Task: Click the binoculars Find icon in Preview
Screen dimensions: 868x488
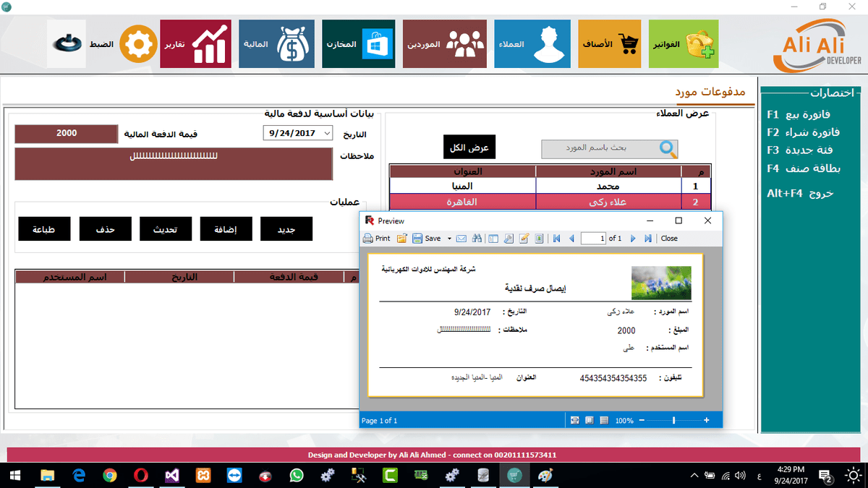Action: [x=477, y=239]
